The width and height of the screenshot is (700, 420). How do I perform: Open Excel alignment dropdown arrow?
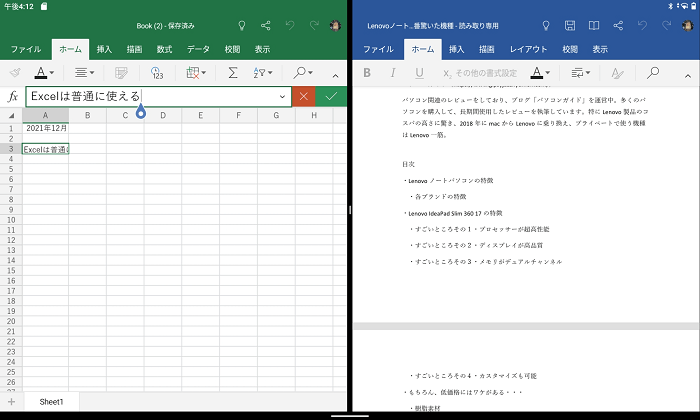[x=92, y=73]
